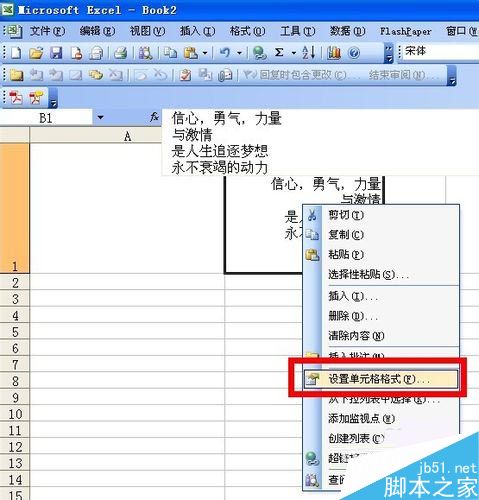Image resolution: width=479 pixels, height=500 pixels.
Task: Save the workbook with the floppy icon
Action: (56, 53)
